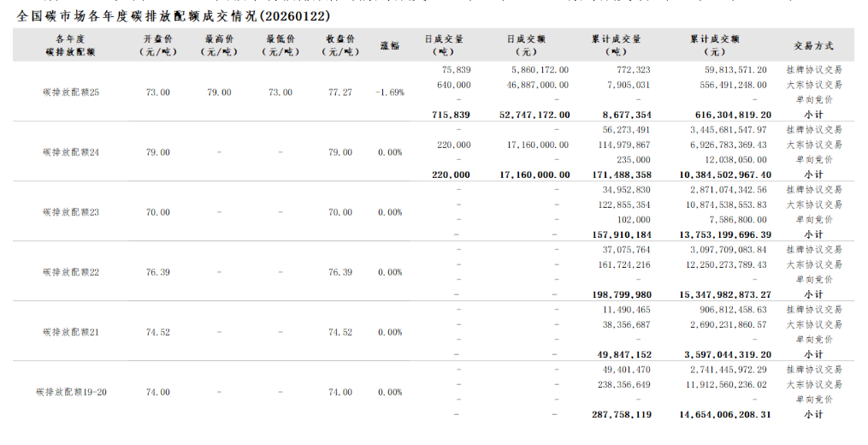Select the 碳排放配额22 row label
868x445 pixels.
click(71, 272)
